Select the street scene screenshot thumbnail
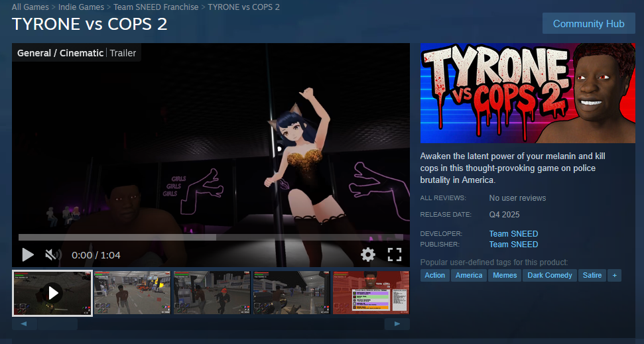This screenshot has width=644, height=344. click(132, 293)
